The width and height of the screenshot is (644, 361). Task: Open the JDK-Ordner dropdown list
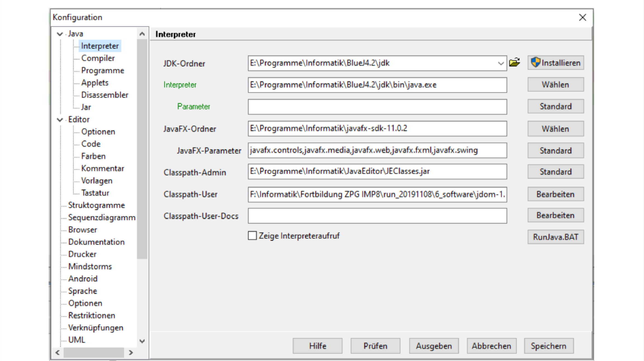click(x=501, y=63)
